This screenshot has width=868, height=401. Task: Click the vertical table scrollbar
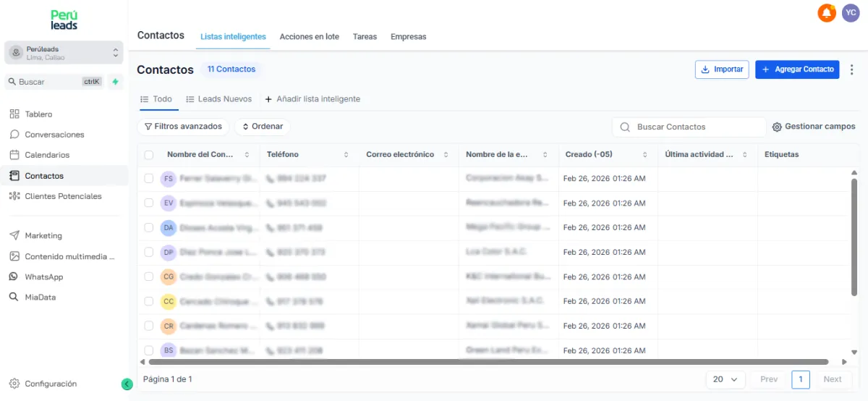854,237
